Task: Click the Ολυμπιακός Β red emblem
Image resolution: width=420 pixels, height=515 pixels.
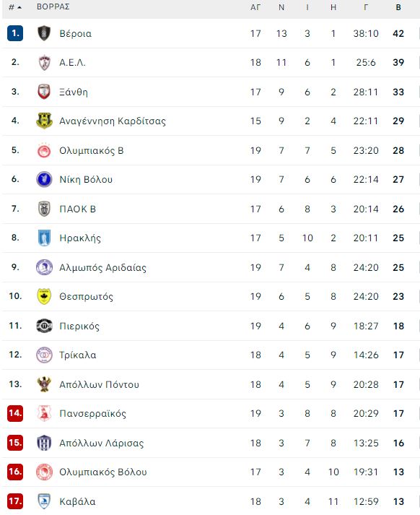Action: point(44,150)
